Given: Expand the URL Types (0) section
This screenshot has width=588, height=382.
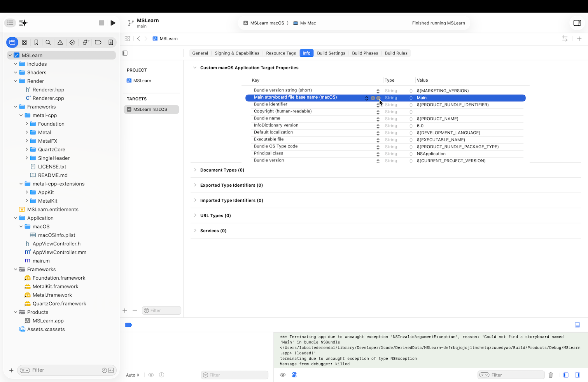Looking at the screenshot, I should (195, 216).
